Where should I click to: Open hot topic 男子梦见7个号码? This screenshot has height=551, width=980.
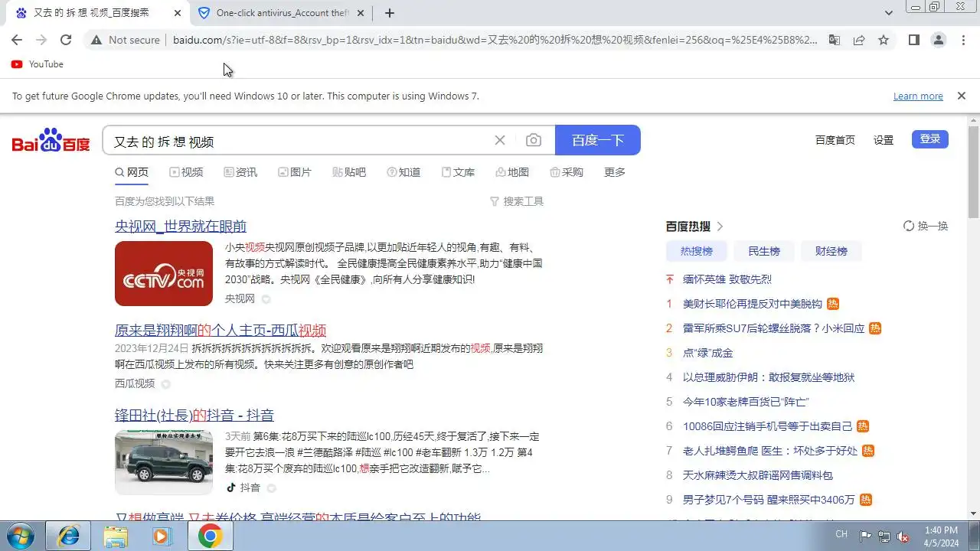click(x=769, y=500)
